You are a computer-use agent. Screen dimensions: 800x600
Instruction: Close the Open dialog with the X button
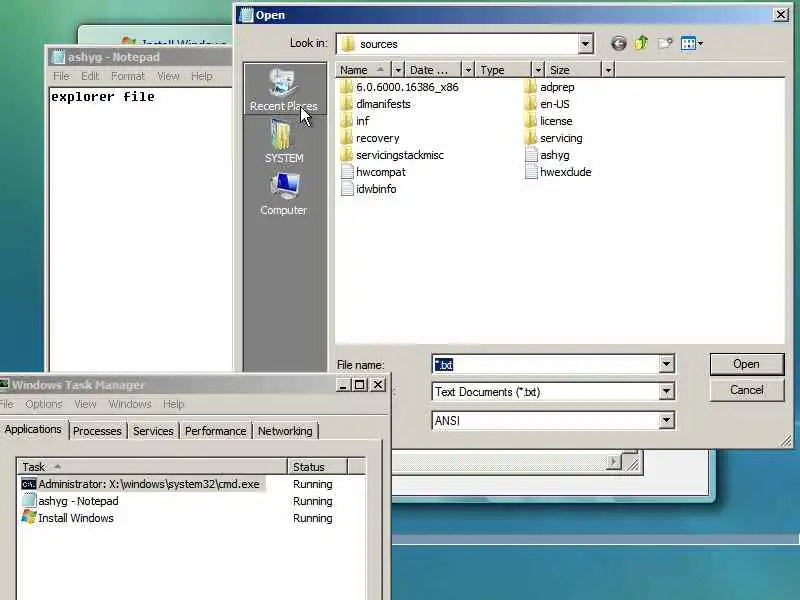(781, 15)
